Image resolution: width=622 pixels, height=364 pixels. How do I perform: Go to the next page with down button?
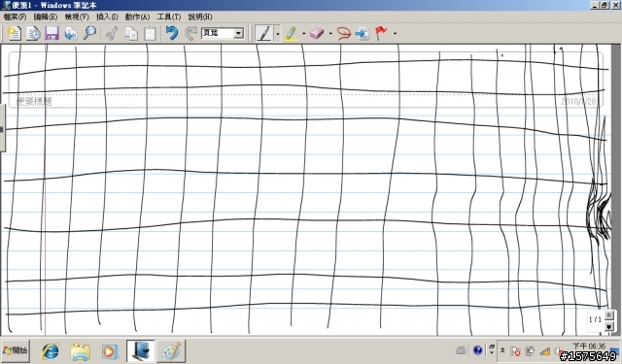pyautogui.click(x=608, y=326)
